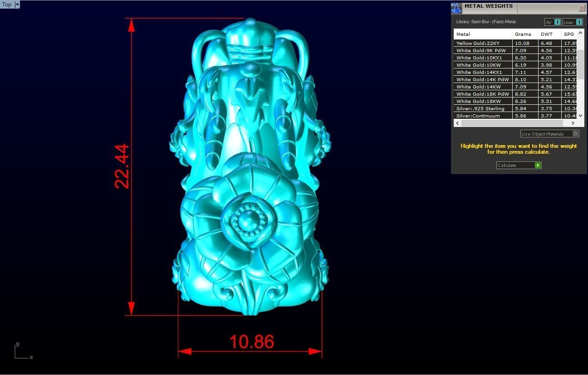Click the XY axis indicator icon
The height and width of the screenshot is (375, 588).
pos(23,351)
